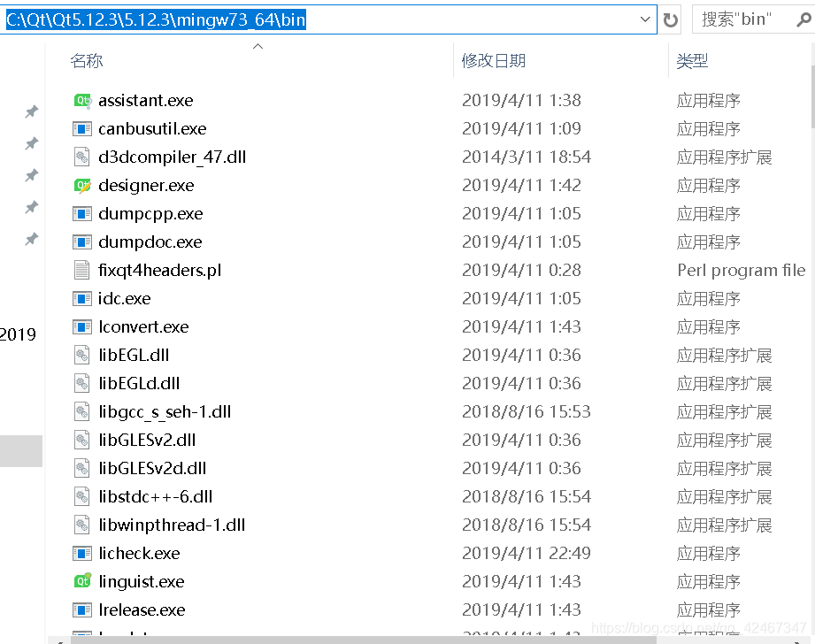Select the libEGLd.dll file name
This screenshot has width=815, height=644.
[139, 383]
